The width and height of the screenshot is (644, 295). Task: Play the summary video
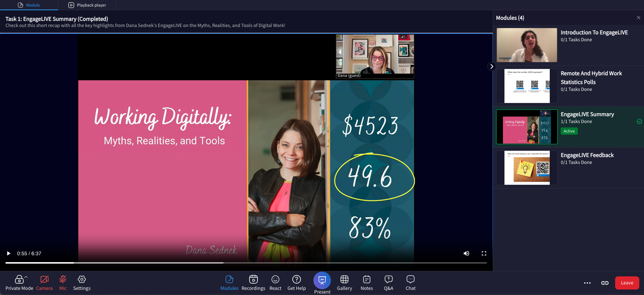(x=8, y=253)
